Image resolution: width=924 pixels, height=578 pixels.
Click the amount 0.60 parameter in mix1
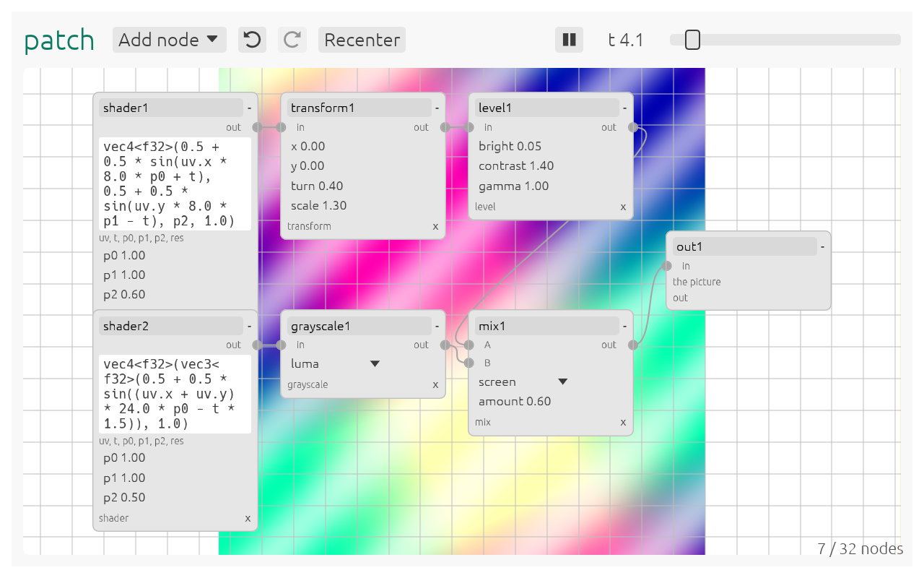(515, 402)
